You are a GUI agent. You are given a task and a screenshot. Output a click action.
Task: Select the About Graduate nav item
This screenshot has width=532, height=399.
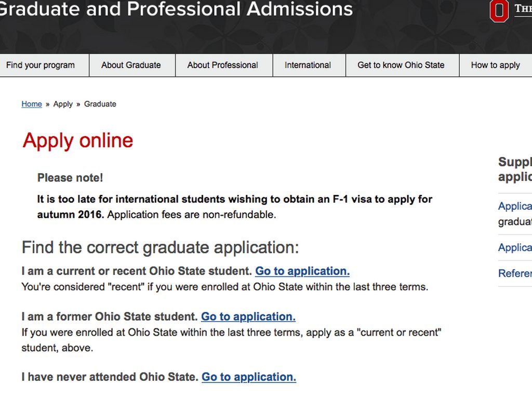tap(131, 65)
